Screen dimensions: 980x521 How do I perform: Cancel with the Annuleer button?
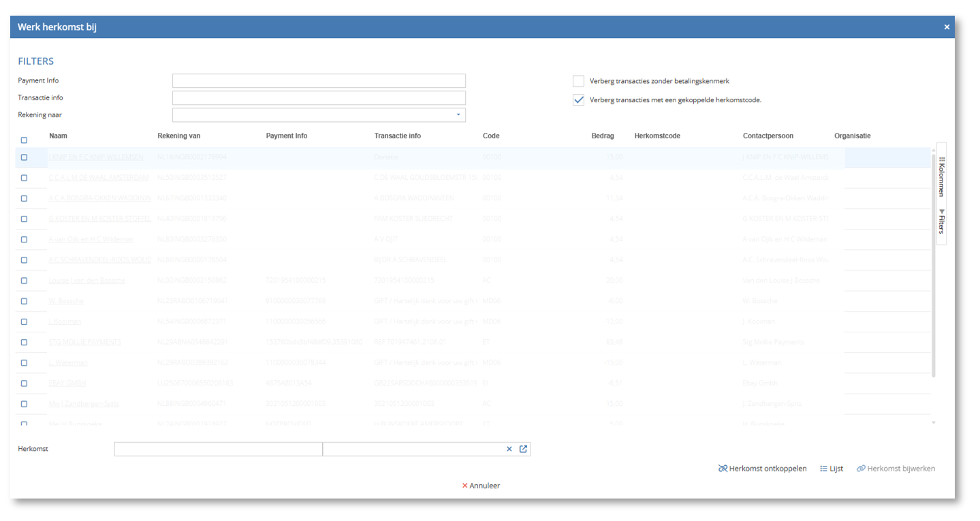[x=481, y=486]
